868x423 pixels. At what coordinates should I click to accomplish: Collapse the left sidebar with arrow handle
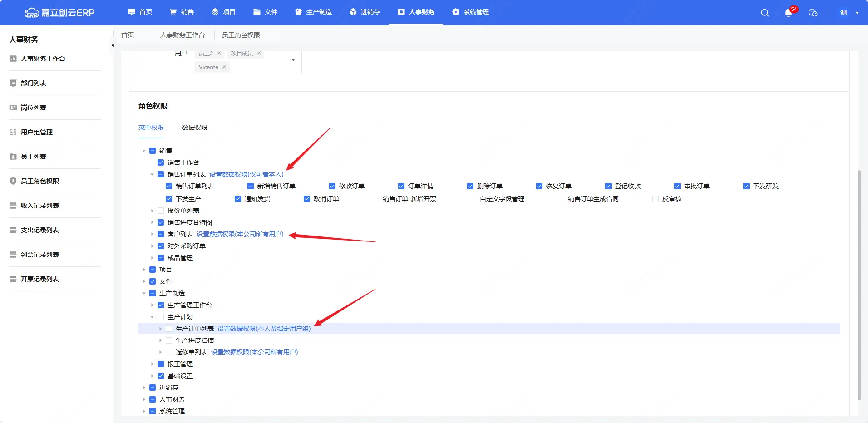(x=113, y=45)
